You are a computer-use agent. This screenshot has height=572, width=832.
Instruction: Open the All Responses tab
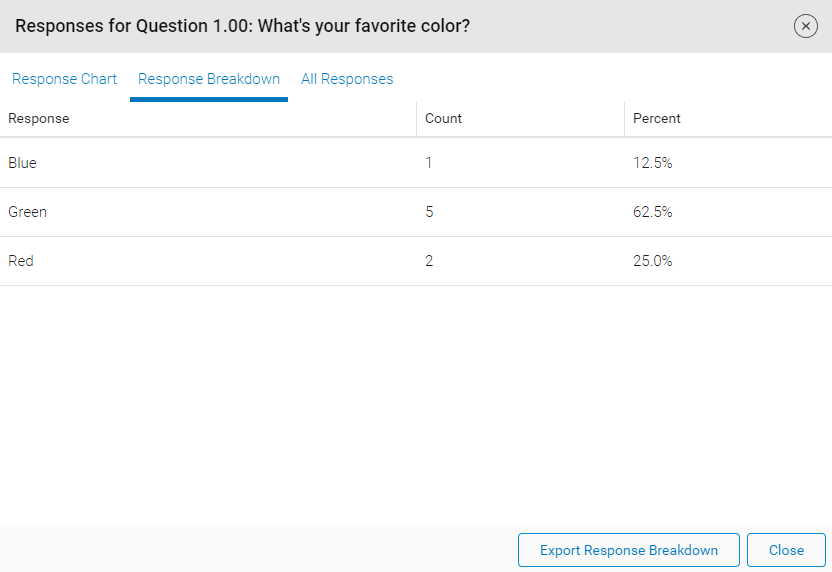click(347, 79)
